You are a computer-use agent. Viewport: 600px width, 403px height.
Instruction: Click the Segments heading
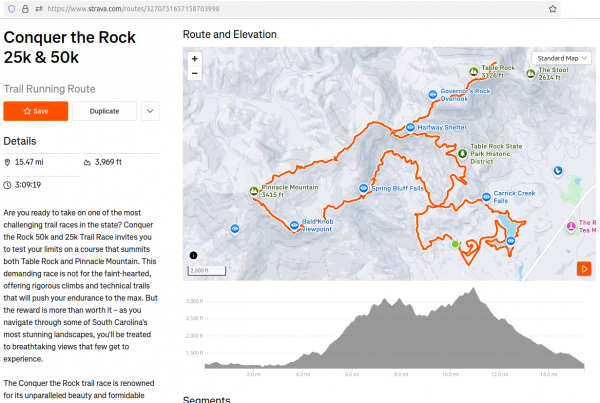coord(207,400)
